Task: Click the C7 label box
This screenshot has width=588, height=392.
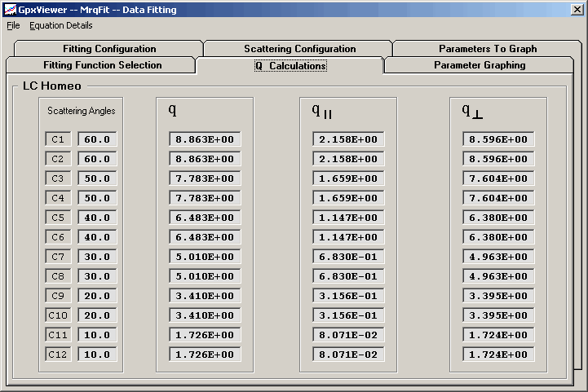Action: tap(58, 257)
